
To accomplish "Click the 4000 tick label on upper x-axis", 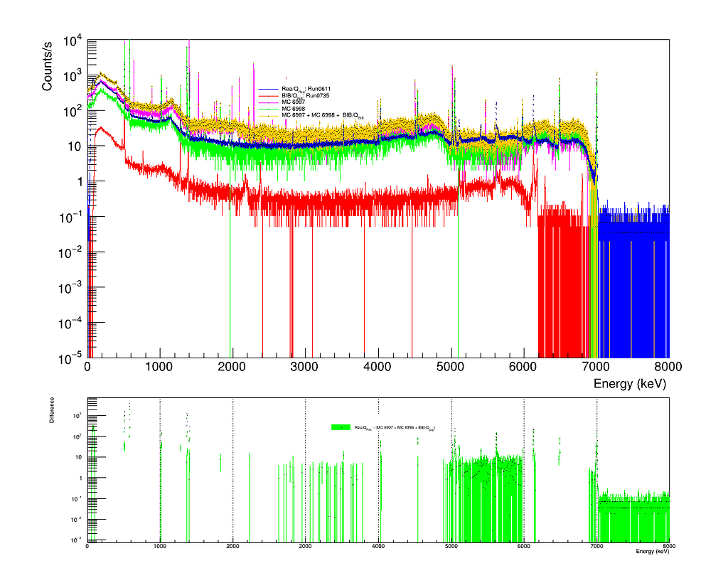I will (x=378, y=368).
